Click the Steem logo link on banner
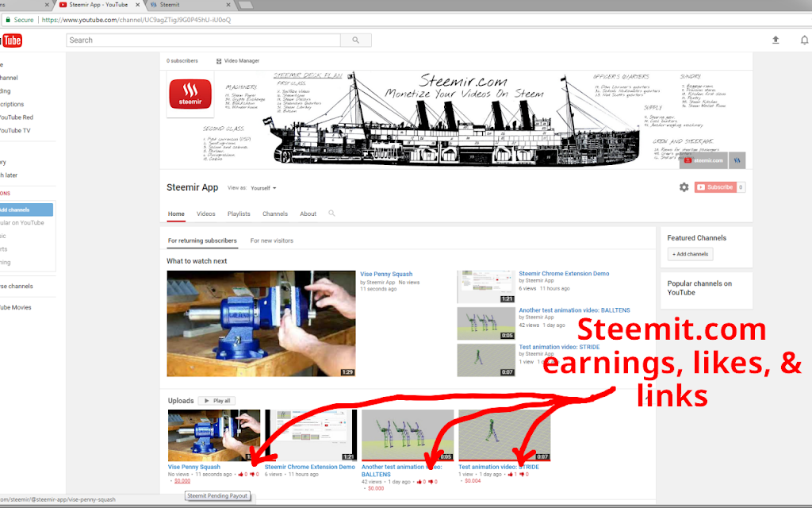 (737, 160)
